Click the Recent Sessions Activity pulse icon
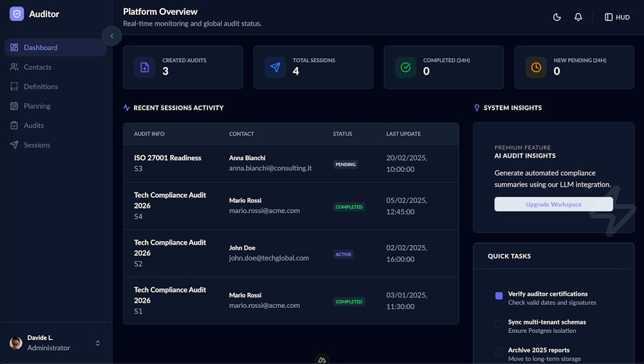The height and width of the screenshot is (364, 644). point(126,108)
